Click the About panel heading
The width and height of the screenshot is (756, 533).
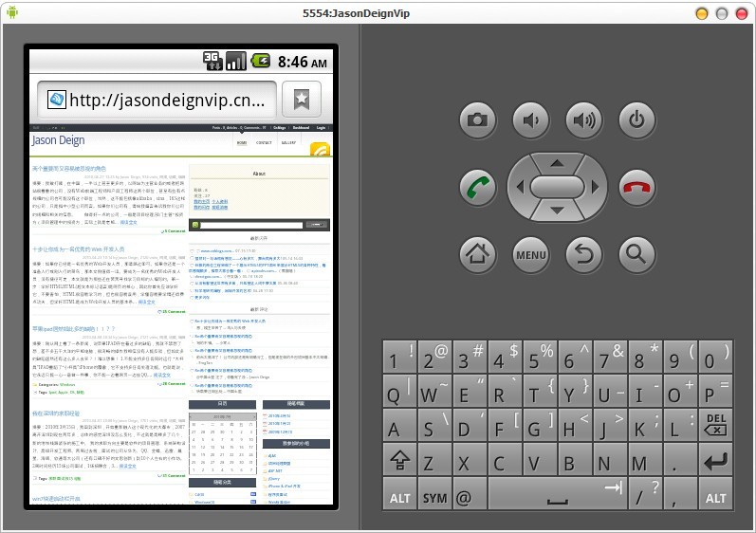coord(259,174)
